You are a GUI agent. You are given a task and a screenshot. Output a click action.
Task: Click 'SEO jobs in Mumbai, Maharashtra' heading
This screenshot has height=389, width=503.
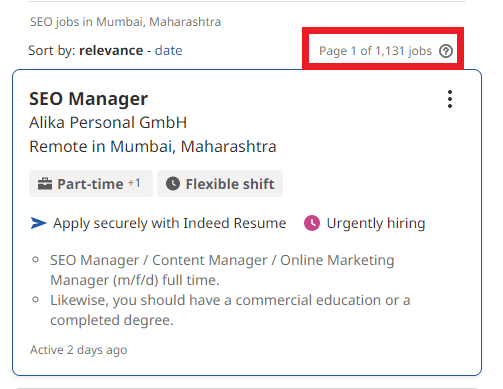pos(125,22)
